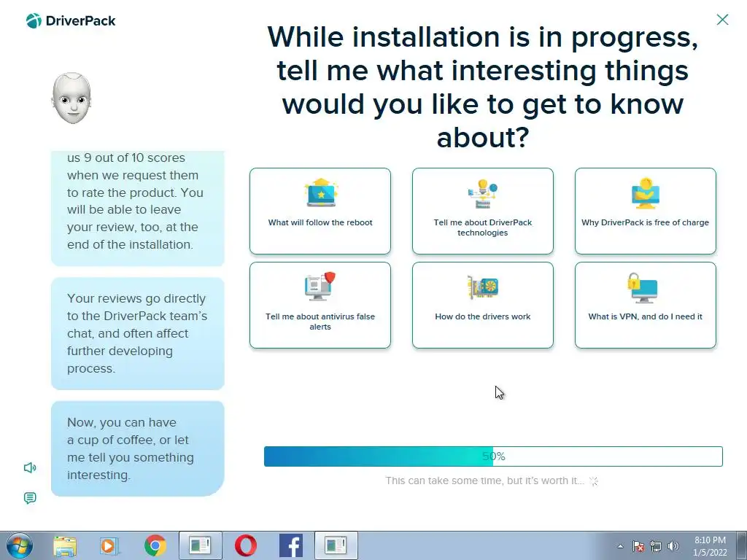The width and height of the screenshot is (747, 560).
Task: Click the 'Your reviews go directly' chat bubble
Action: (138, 333)
